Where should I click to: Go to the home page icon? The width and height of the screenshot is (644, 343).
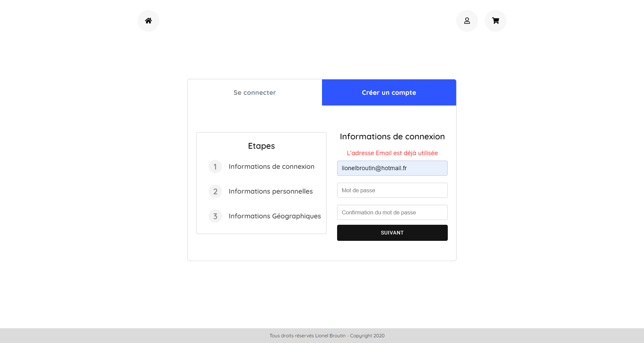click(148, 21)
